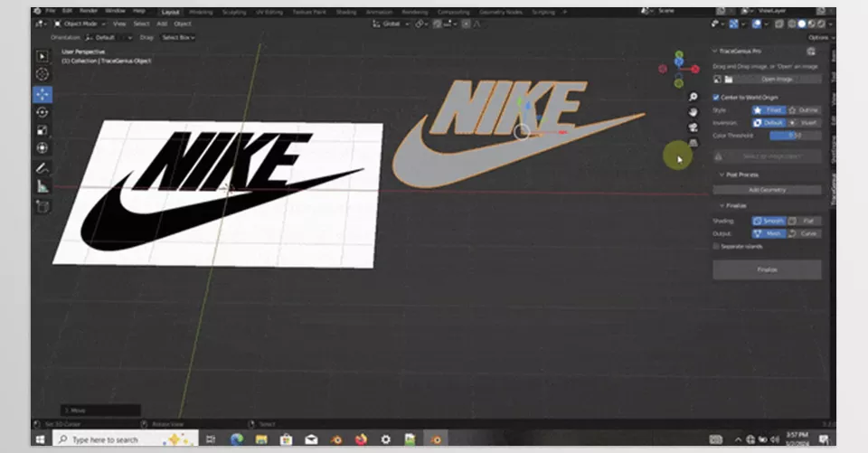Switch to the Geometry Nodes workspace tab

500,12
